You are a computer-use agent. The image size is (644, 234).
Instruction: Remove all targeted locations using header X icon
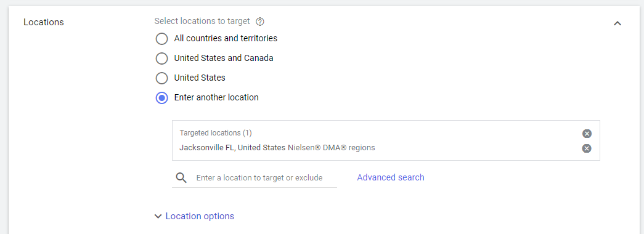[x=587, y=134]
